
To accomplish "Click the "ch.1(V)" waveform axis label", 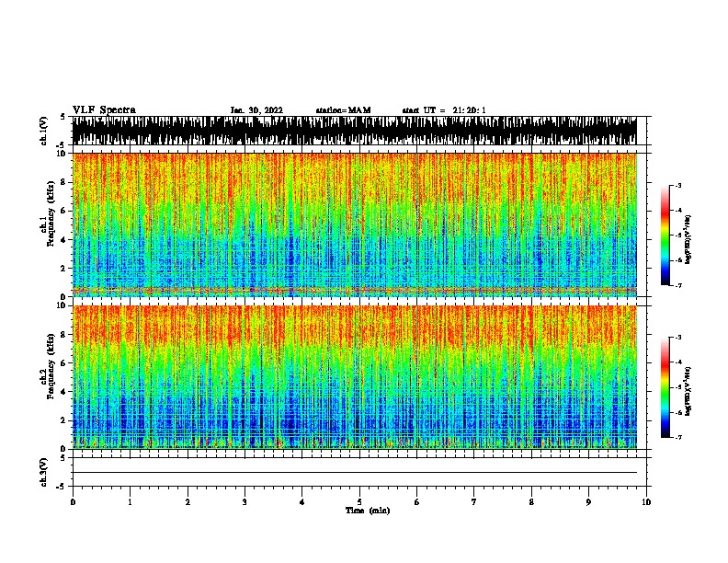I will click(x=44, y=131).
